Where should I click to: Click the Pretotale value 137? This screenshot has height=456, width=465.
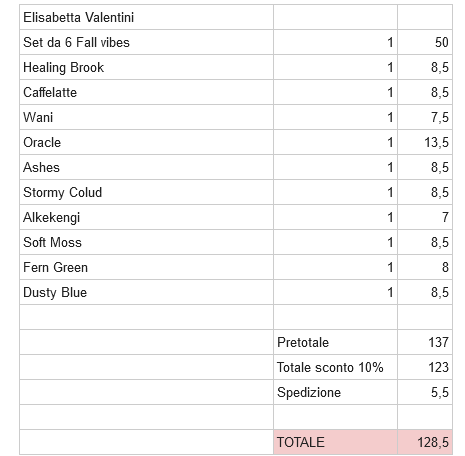coord(425,342)
